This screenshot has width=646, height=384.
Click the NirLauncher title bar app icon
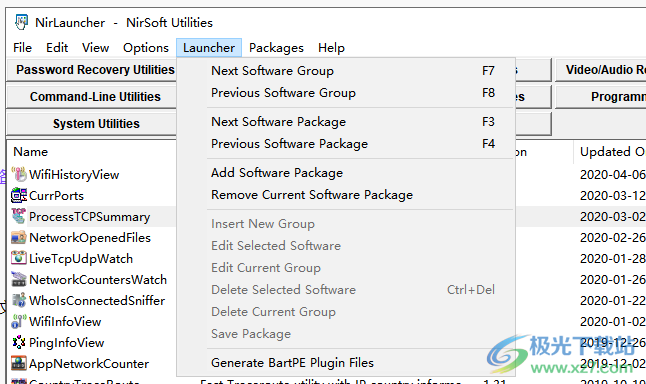21,22
